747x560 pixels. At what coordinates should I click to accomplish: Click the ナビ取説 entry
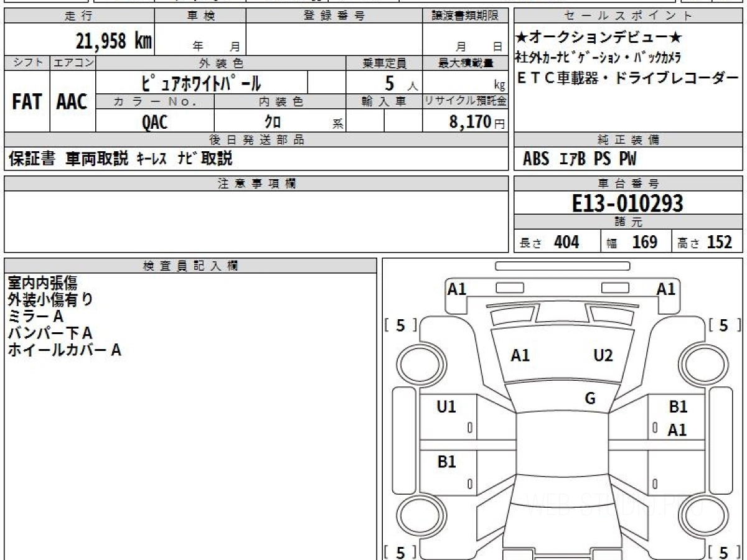(x=205, y=159)
